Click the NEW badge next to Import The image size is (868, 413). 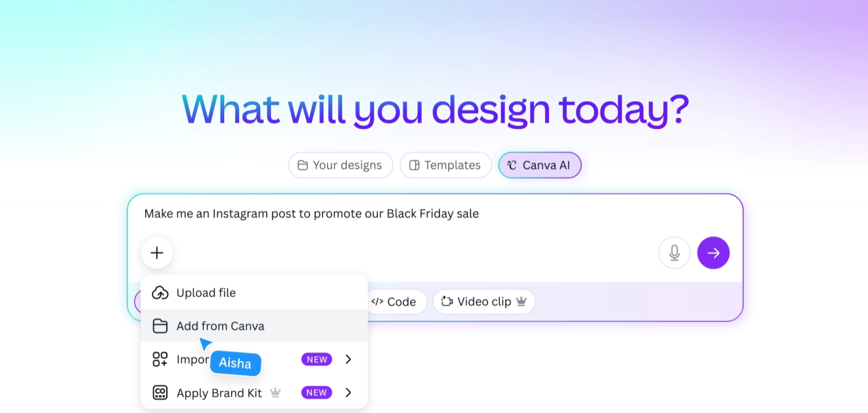[x=316, y=359]
